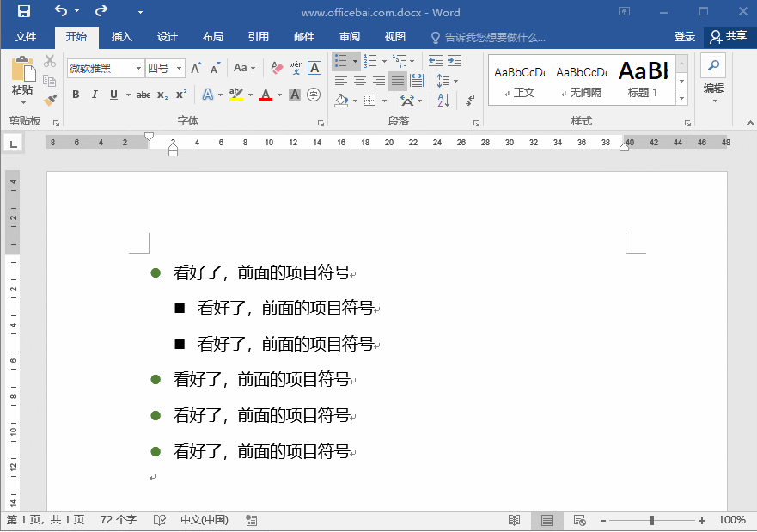Expand the styles gallery more arrow
The width and height of the screenshot is (757, 532).
point(681,97)
